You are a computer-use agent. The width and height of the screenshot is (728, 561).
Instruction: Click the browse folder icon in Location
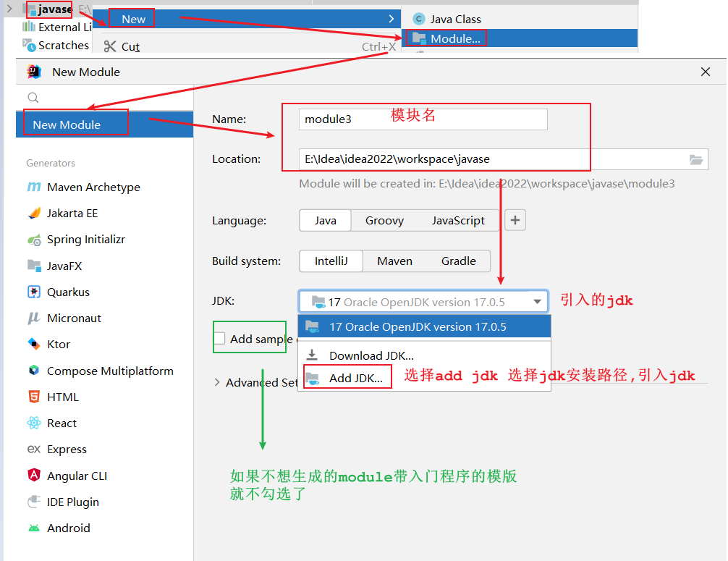pyautogui.click(x=695, y=159)
